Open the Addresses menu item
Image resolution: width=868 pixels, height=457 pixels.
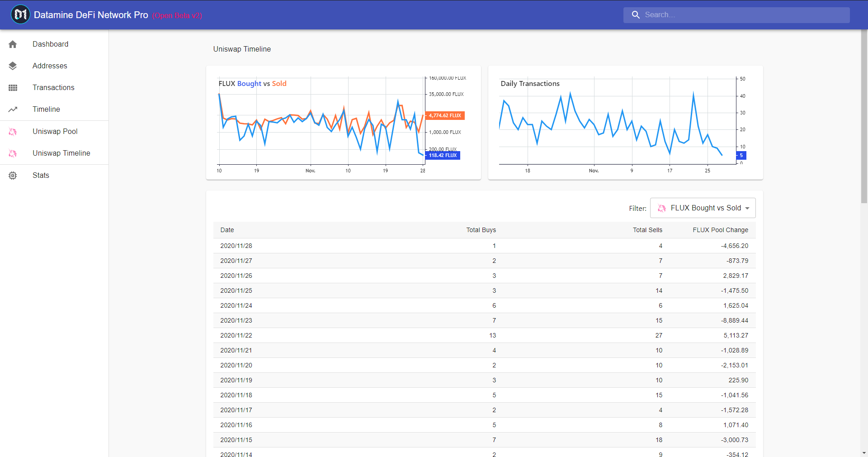coord(54,66)
